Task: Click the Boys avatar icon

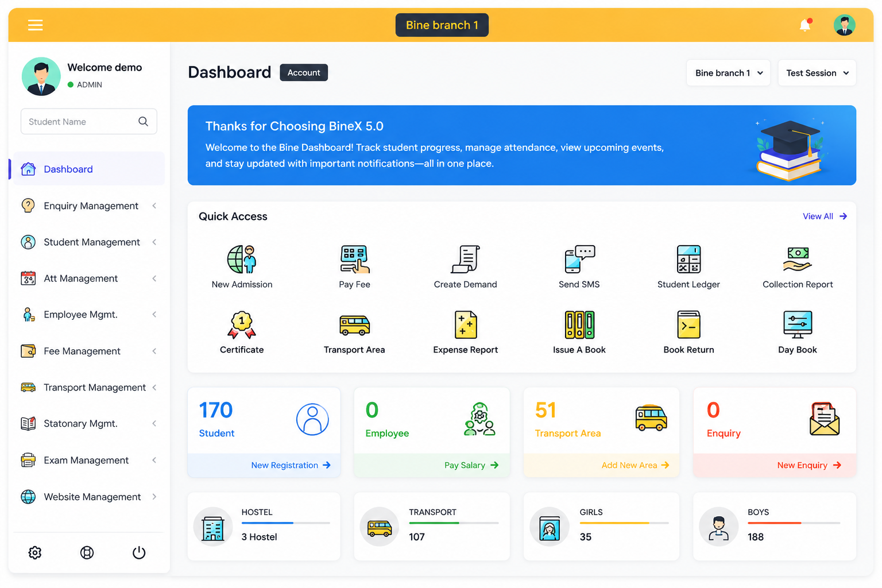Action: (x=718, y=527)
